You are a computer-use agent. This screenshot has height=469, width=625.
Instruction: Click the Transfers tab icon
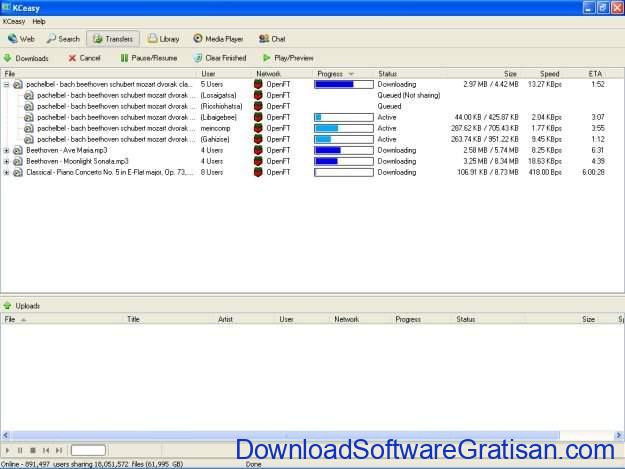pos(98,39)
